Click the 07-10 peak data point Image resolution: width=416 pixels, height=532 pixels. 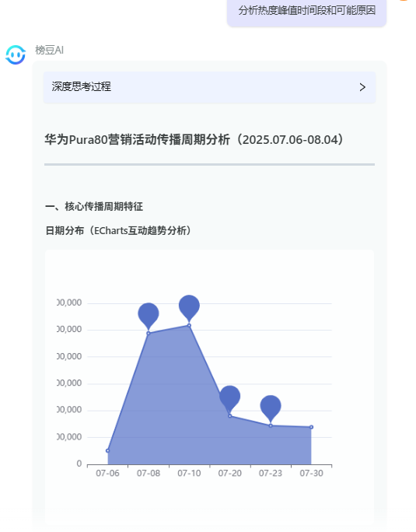click(x=189, y=325)
